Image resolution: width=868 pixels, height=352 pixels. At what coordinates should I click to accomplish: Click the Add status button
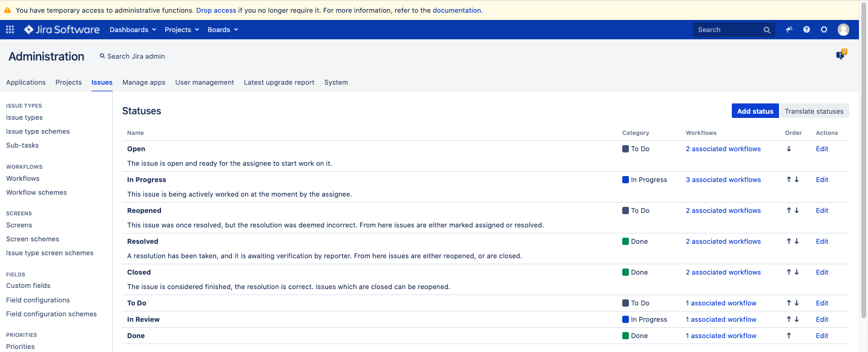[x=755, y=111]
